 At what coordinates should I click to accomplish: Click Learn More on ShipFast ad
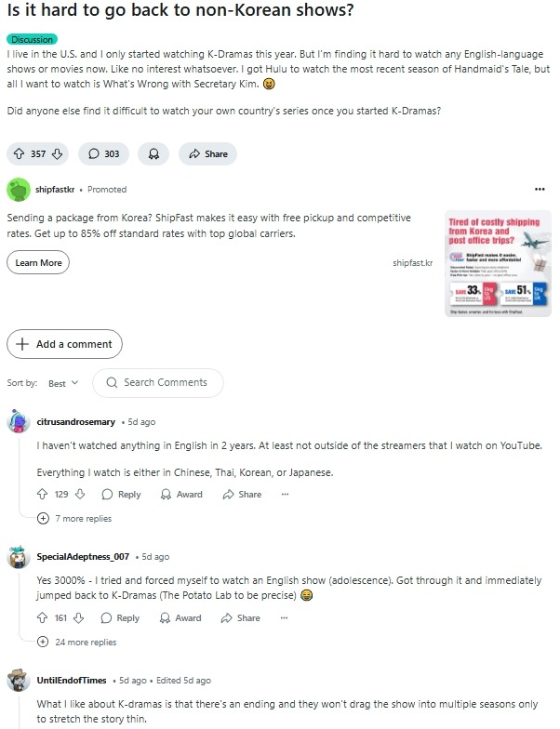[38, 262]
